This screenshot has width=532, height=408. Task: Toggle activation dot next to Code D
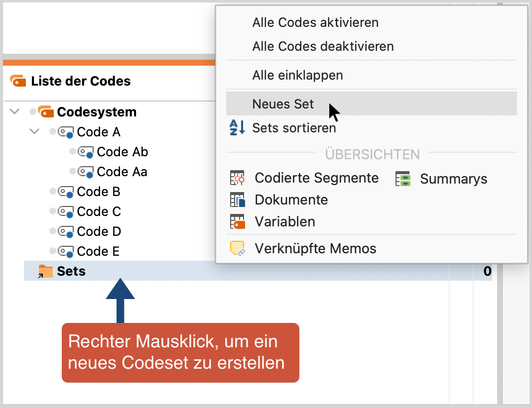pyautogui.click(x=53, y=231)
